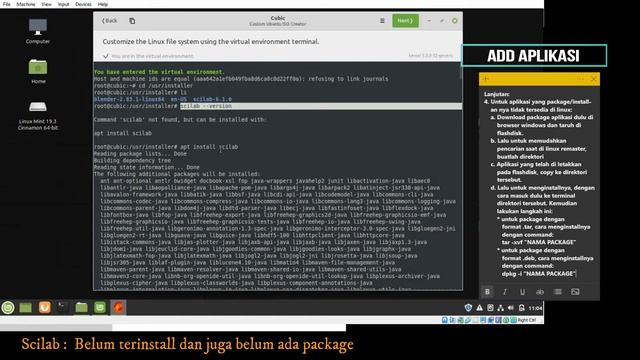Insert image in sticky note
This screenshot has height=360, width=640.
pos(575,291)
